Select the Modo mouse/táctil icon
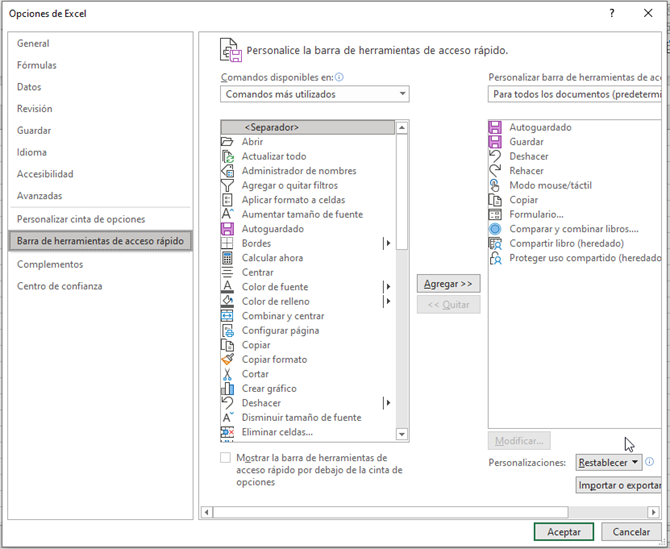670x549 pixels. [x=495, y=185]
